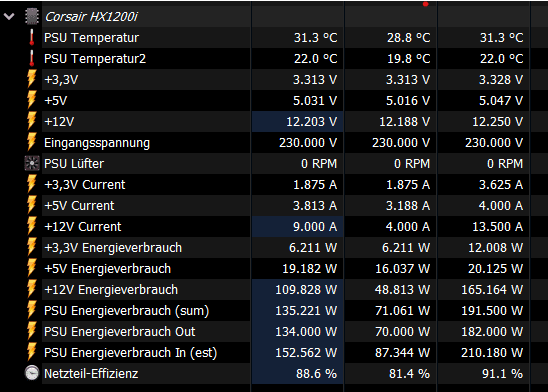Collapse the Corsair HX1200i sensor group
Viewport: 548px width, 392px height.
point(9,16)
